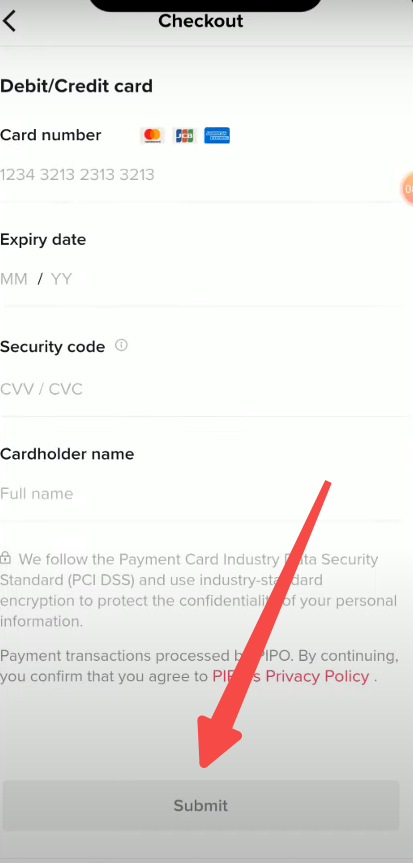Focus the card number input field
The height and width of the screenshot is (863, 413).
(x=201, y=175)
